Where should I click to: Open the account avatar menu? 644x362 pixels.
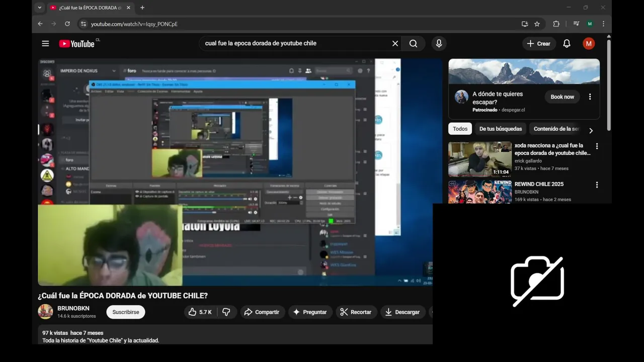[x=589, y=44]
